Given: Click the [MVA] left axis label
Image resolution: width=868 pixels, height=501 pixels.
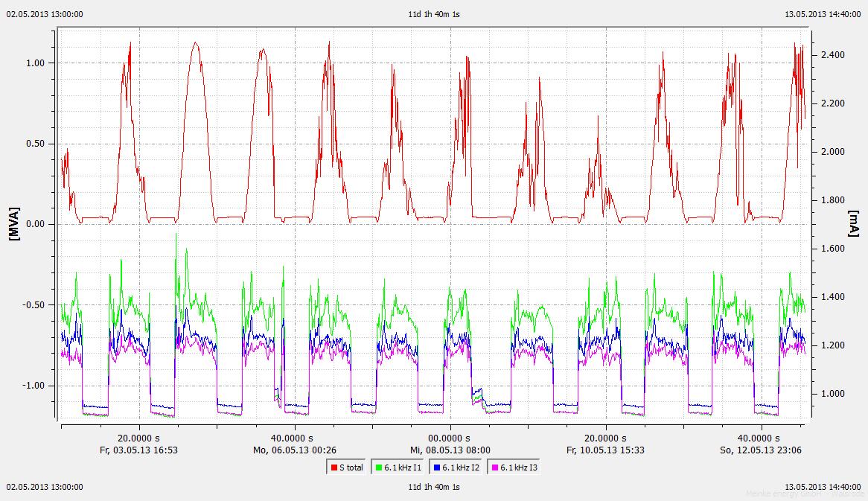Looking at the screenshot, I should coord(13,224).
